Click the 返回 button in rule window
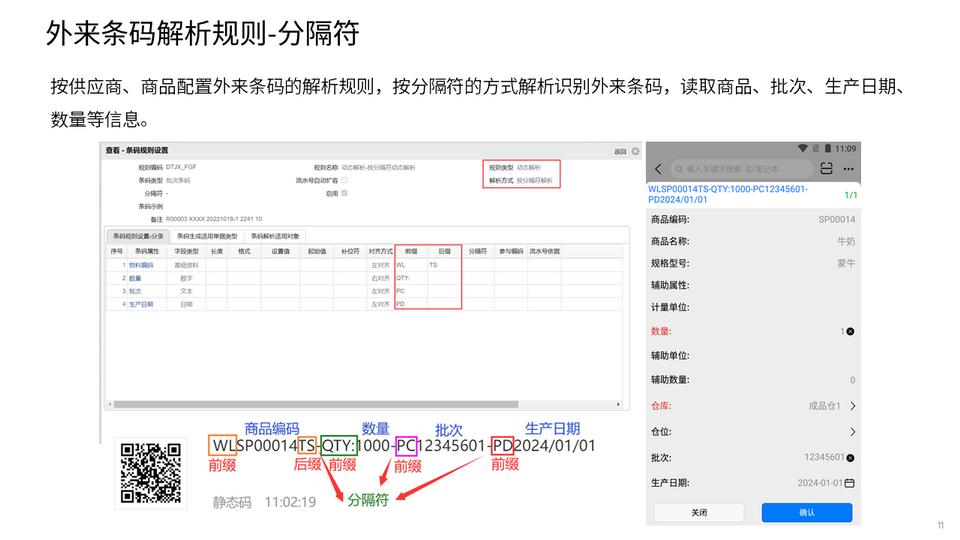The height and width of the screenshot is (540, 960). coord(620,151)
